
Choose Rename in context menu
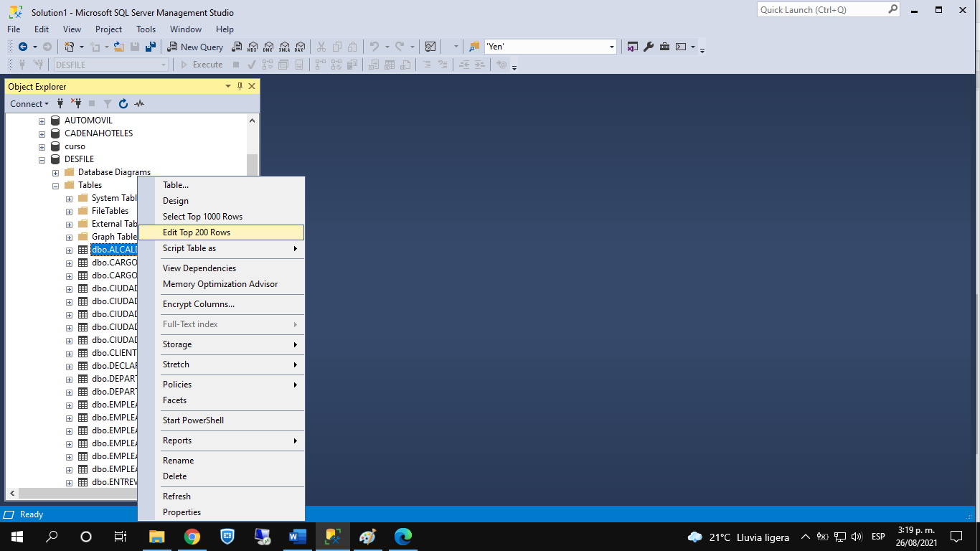[x=221, y=461]
